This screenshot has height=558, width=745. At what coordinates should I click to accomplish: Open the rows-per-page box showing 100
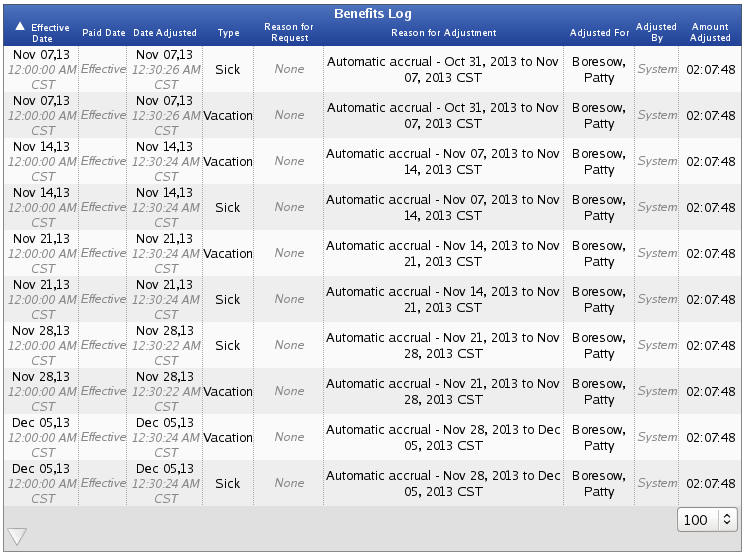coord(707,520)
